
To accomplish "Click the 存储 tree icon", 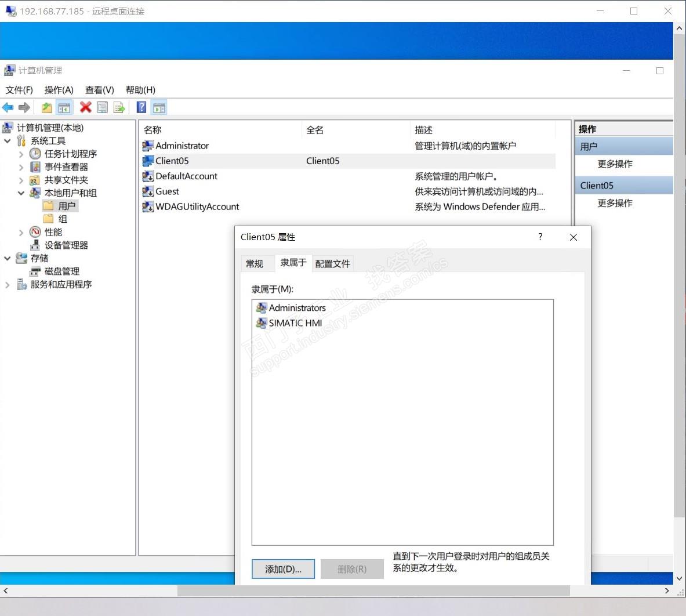I will coord(21,258).
